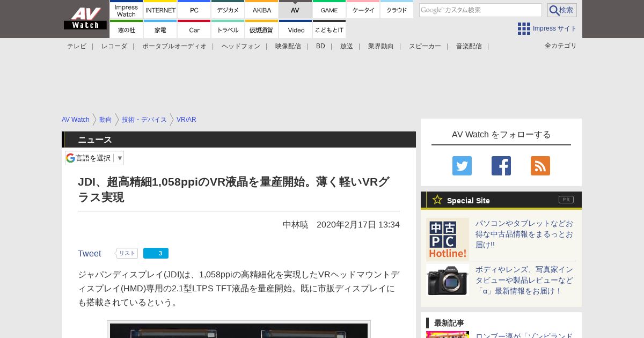Open the Twitter follow icon
This screenshot has width=644, height=338.
(x=462, y=166)
